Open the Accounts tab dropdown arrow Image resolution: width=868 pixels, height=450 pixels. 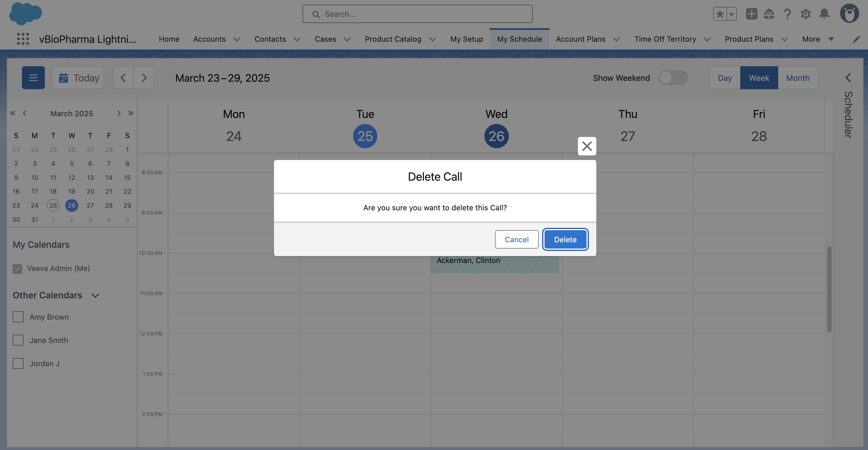237,39
